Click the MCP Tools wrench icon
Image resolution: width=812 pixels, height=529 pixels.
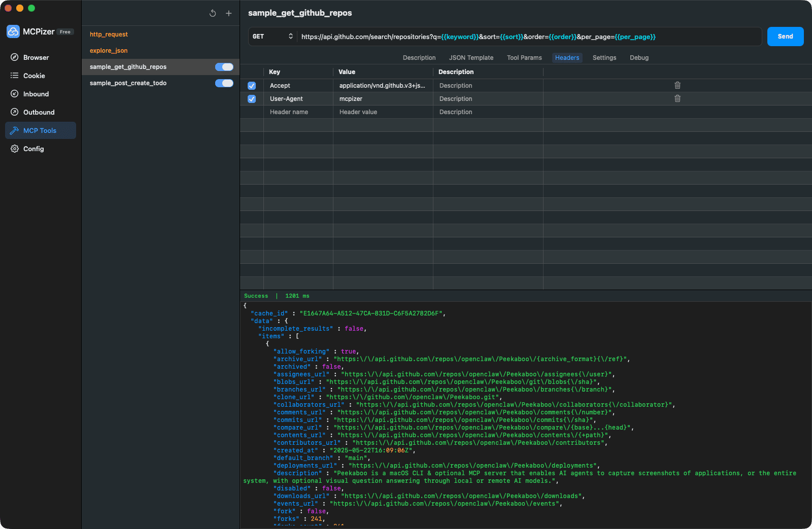(15, 130)
